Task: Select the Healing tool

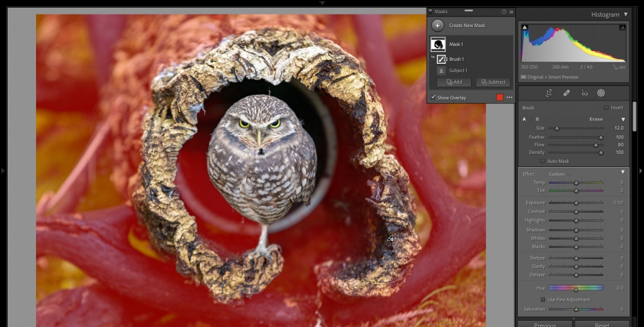Action: [566, 94]
